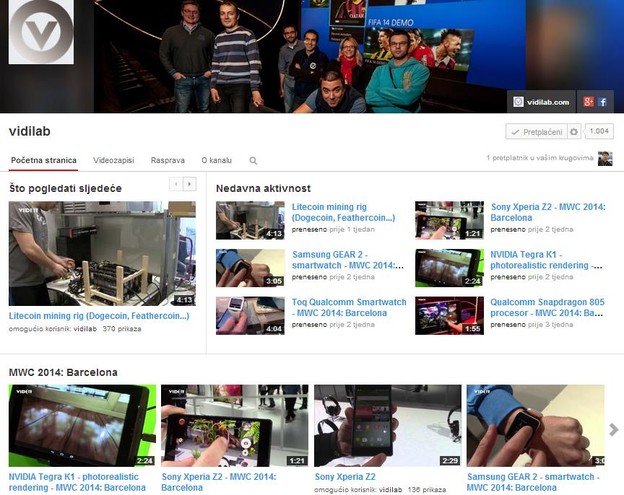Open Toq Qualcomm Smartwatch title link
This screenshot has height=495, width=624.
pos(349,308)
